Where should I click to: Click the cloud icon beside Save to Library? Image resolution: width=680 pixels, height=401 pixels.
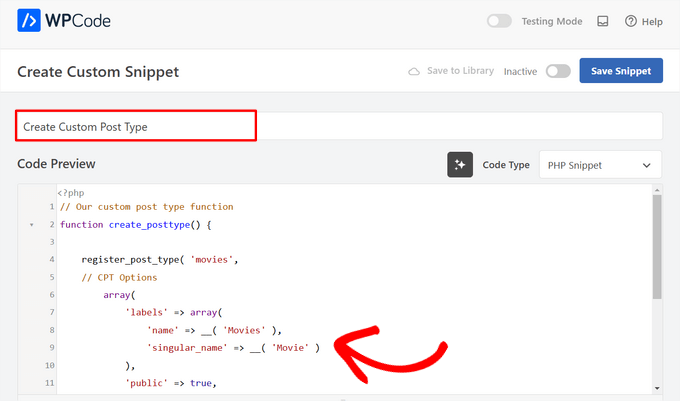(414, 72)
